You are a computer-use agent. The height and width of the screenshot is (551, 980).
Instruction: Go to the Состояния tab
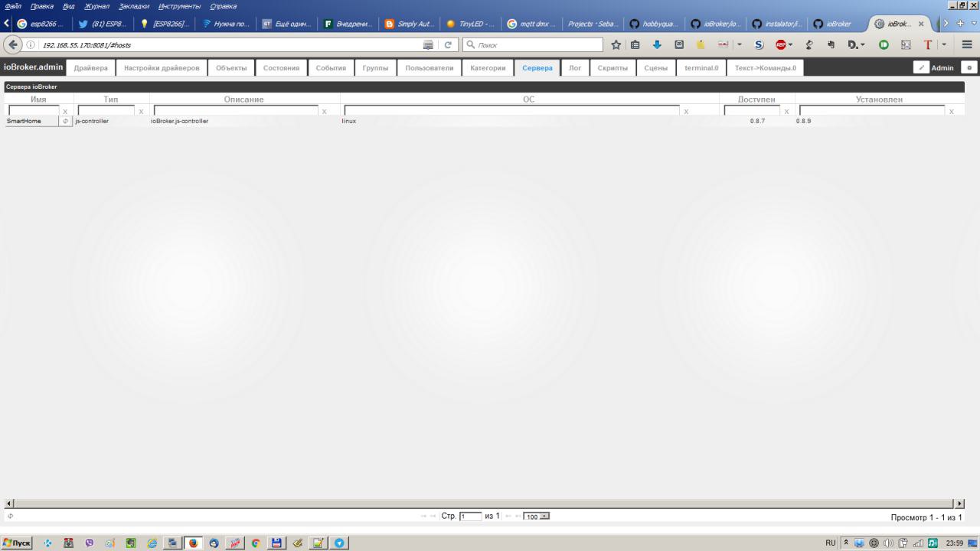tap(281, 68)
